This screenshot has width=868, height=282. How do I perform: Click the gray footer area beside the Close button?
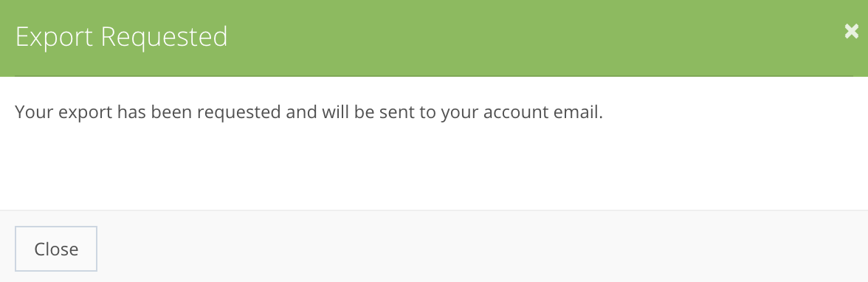point(481,247)
